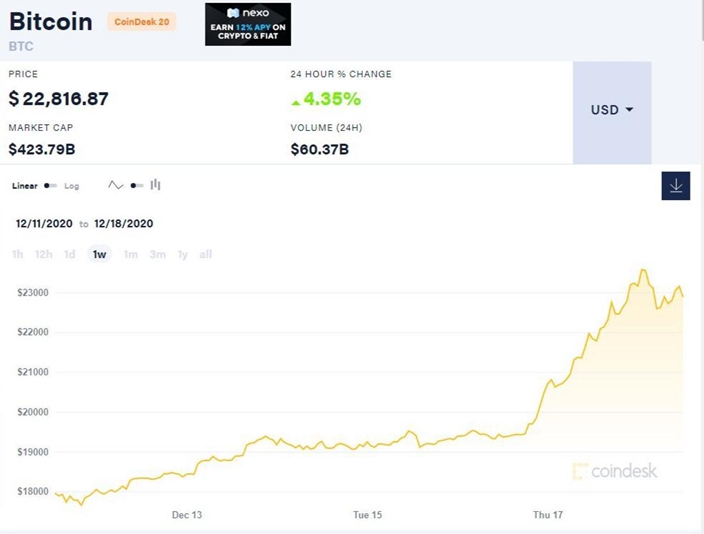Click the price peak on the chart

coord(643,270)
